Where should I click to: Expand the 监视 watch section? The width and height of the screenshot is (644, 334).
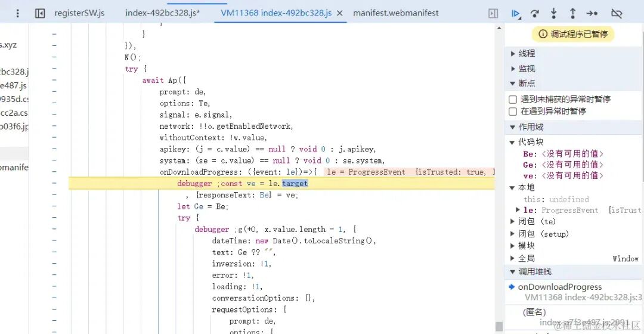point(513,69)
